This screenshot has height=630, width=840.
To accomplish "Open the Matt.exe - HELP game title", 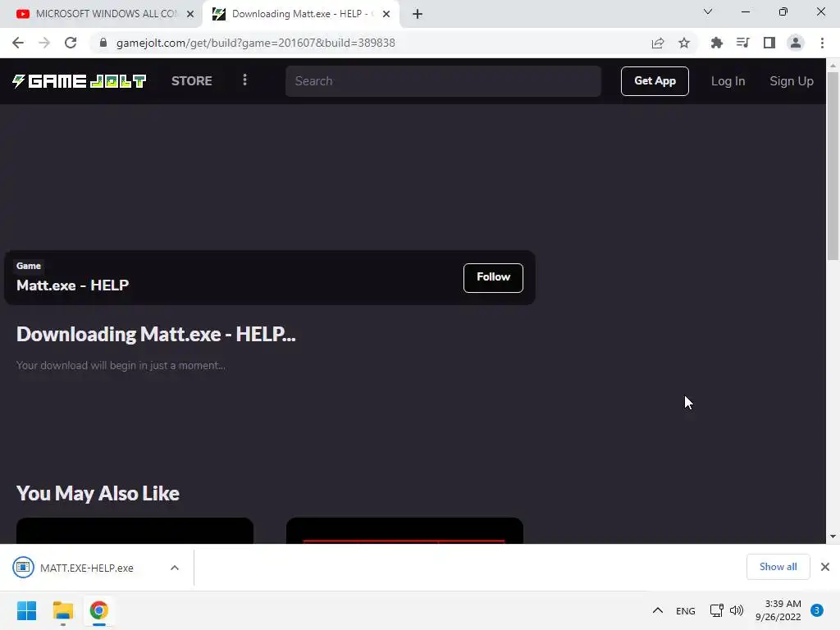I will tap(73, 285).
